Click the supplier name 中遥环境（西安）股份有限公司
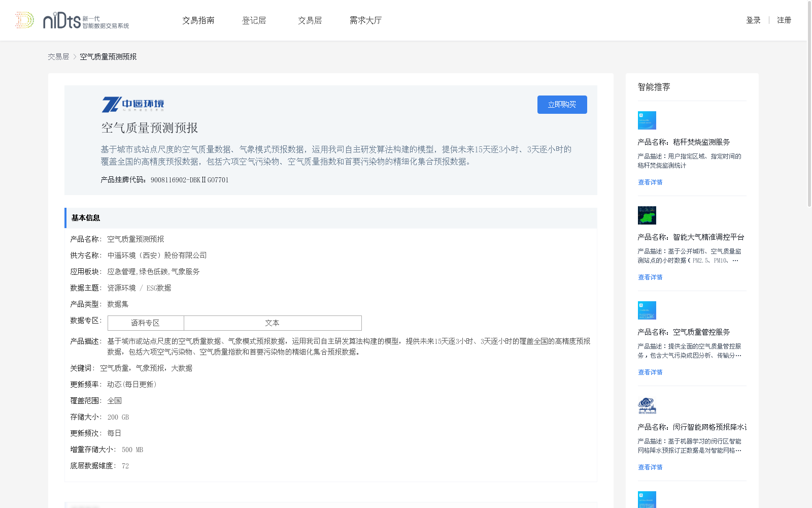 coord(157,256)
